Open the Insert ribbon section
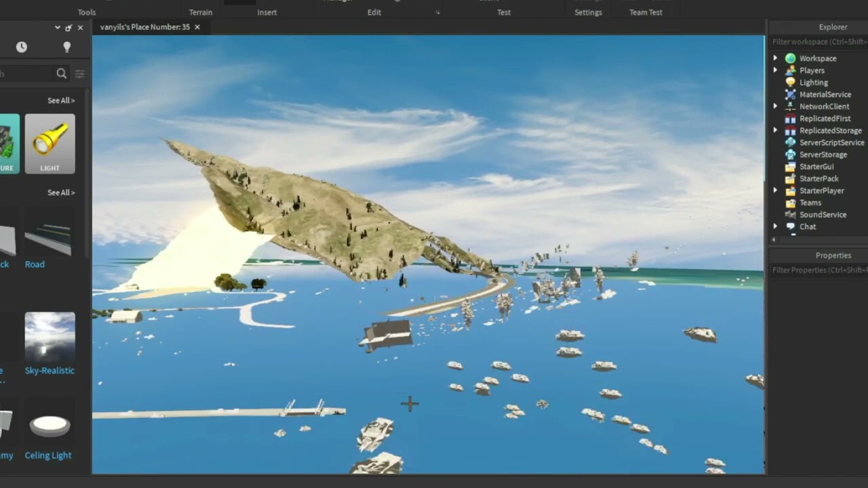This screenshot has height=488, width=868. click(267, 12)
